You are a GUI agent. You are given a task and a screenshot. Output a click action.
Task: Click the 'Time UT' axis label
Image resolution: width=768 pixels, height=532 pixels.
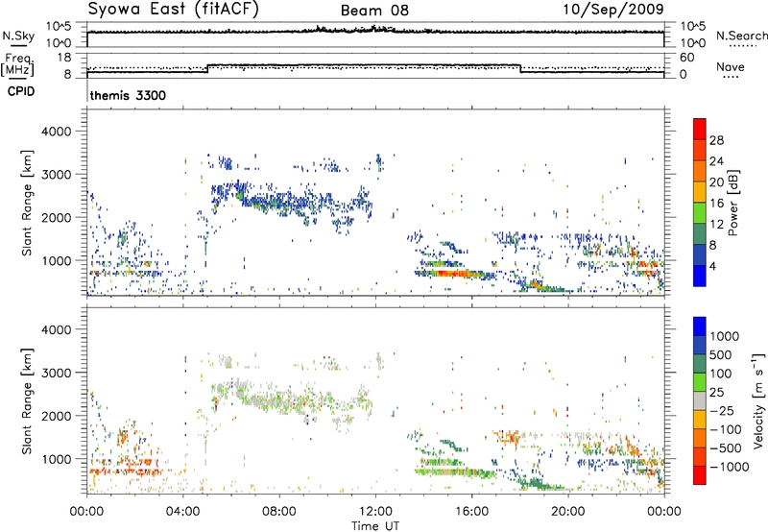375,525
